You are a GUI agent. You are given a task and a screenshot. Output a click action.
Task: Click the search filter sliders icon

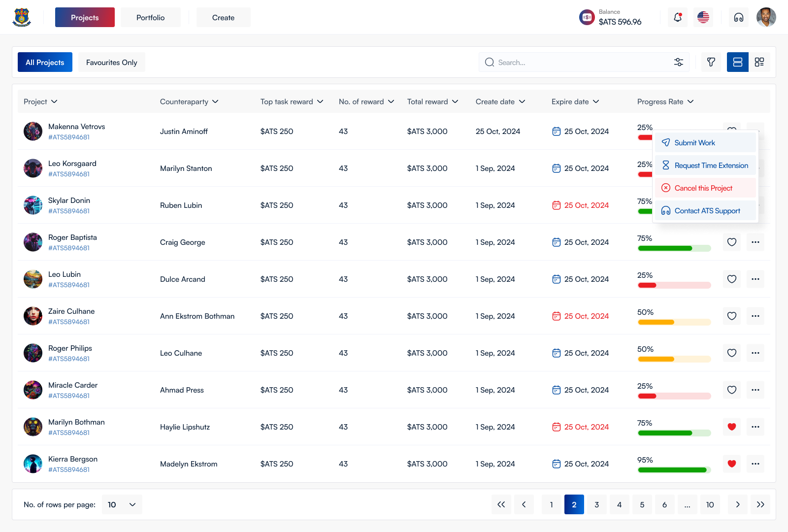(679, 62)
